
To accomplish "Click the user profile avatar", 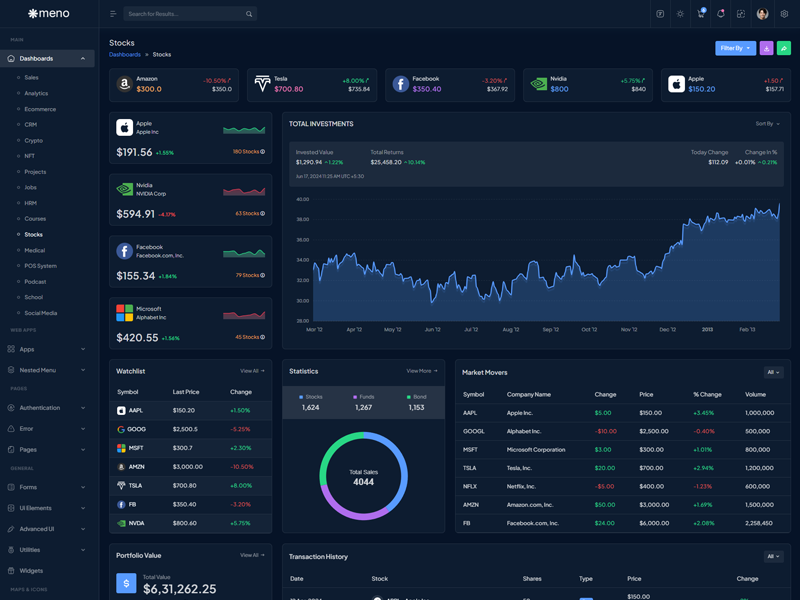I will 762,14.
